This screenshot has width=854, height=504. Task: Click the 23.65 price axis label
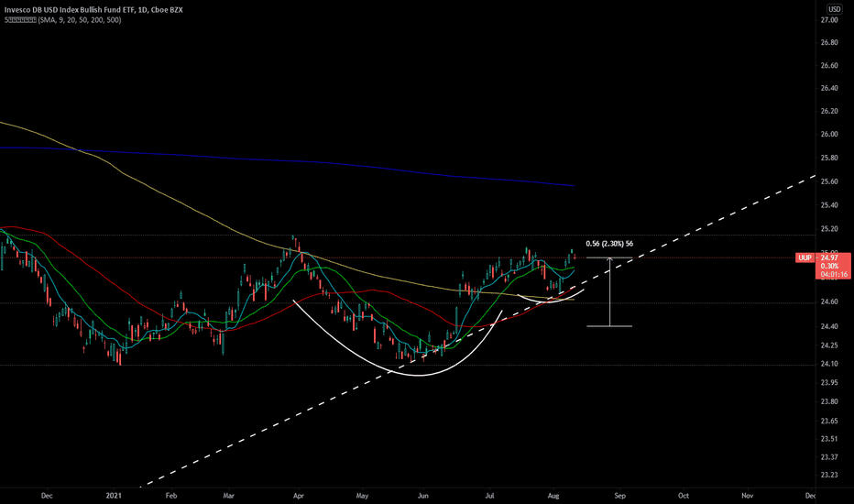[829, 421]
